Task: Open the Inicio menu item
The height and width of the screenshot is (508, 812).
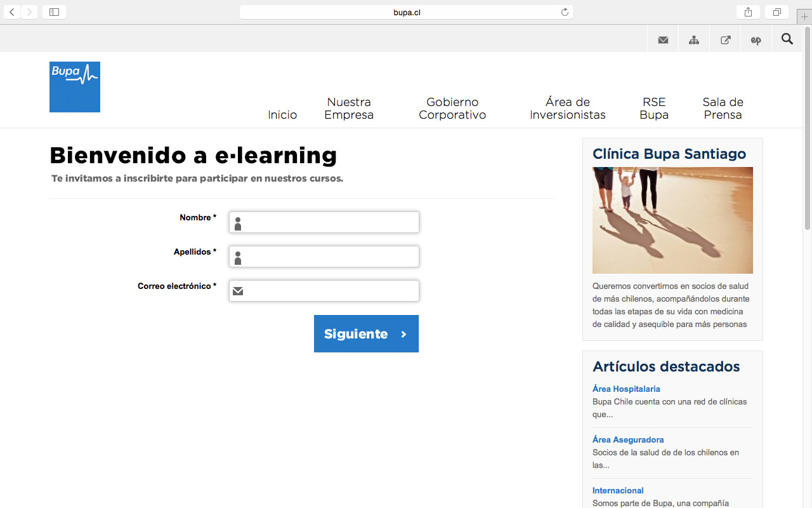Action: pos(282,115)
